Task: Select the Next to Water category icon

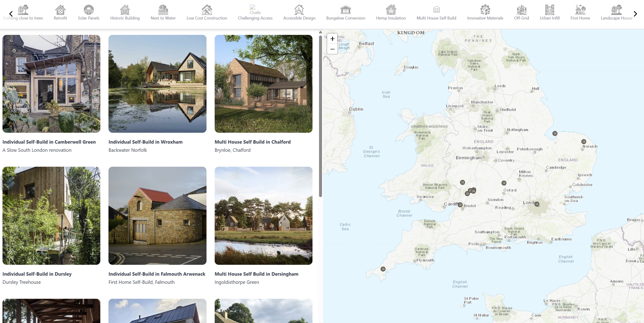Action: (x=163, y=10)
